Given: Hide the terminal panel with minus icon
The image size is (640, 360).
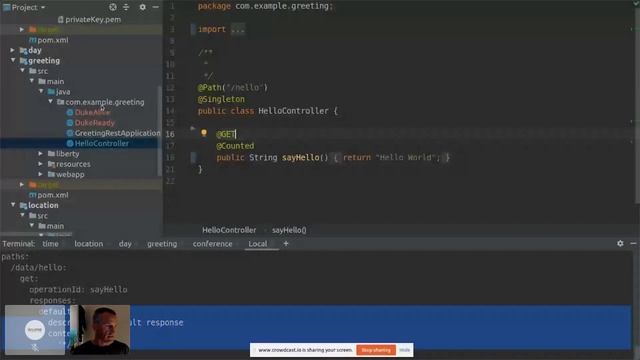Looking at the screenshot, I should pyautogui.click(x=633, y=243).
